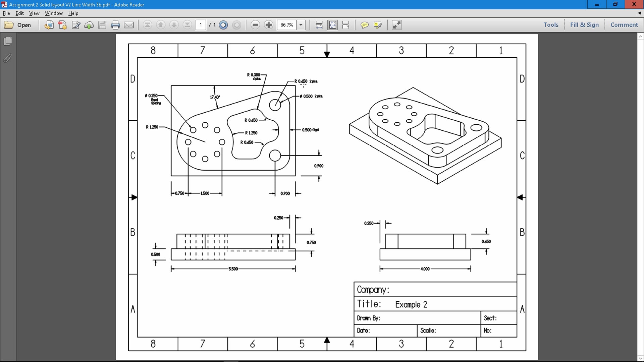Select the highlight text tool
Screen dimensions: 644x362
pyautogui.click(x=378, y=25)
